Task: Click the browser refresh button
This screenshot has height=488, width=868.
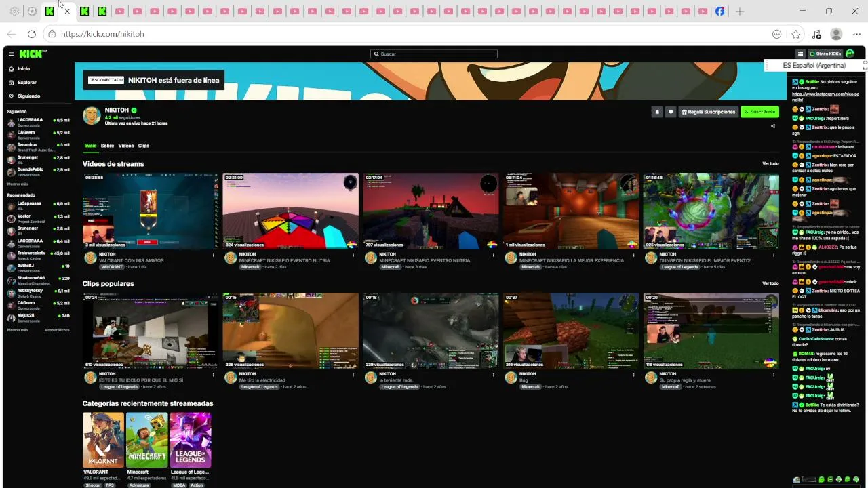Action: pos(32,34)
